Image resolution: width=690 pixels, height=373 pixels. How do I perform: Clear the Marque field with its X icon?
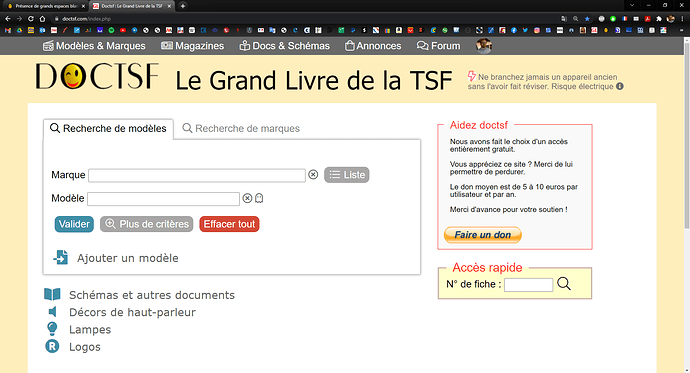click(x=313, y=175)
